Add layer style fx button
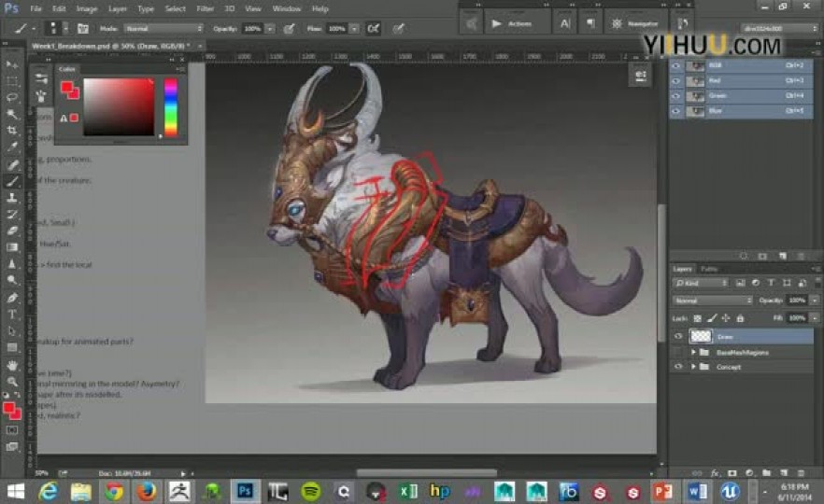 (715, 473)
